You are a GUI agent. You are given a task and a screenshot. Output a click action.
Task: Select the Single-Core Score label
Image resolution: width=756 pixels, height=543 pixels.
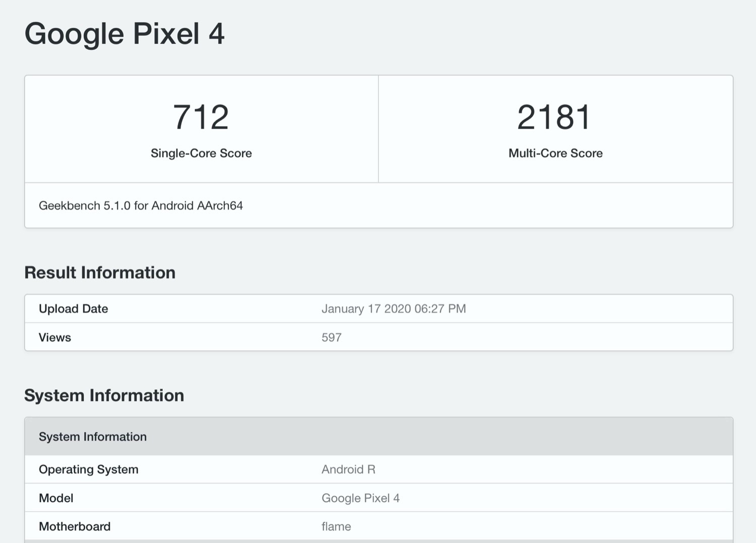click(201, 153)
